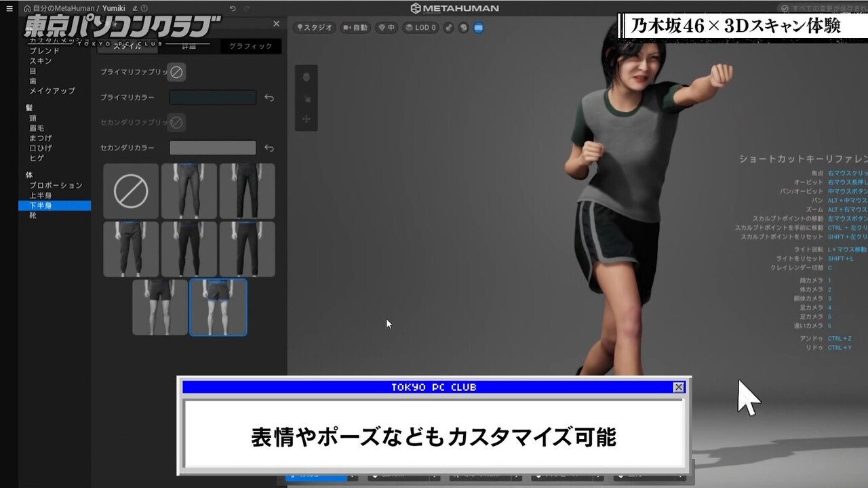
Task: Reset the プライマリカラー to default
Action: coord(269,98)
